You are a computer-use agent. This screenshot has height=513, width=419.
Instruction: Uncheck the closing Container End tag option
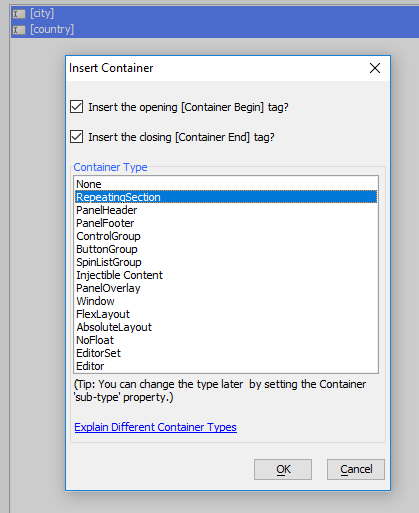[77, 137]
